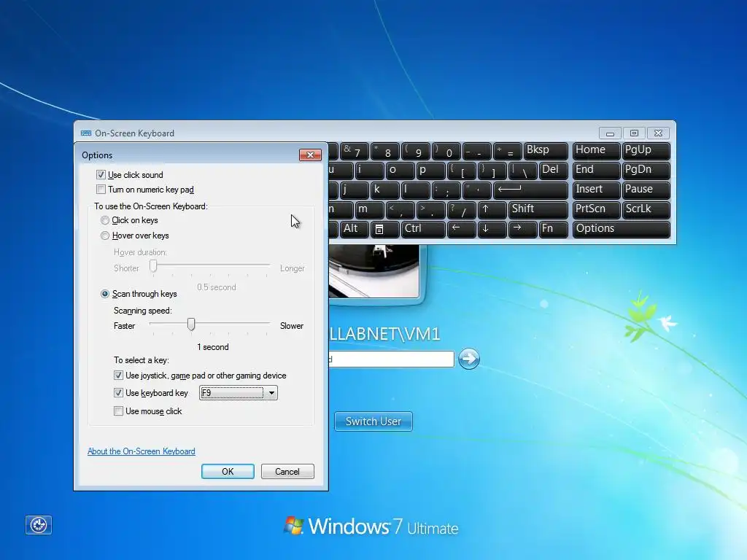Click the Alt key on keyboard

[x=355, y=229]
